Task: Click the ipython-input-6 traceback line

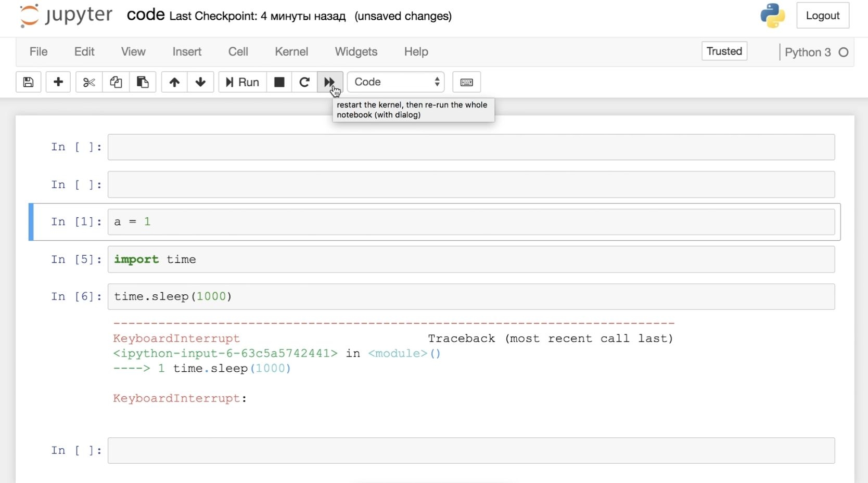Action: (x=277, y=354)
